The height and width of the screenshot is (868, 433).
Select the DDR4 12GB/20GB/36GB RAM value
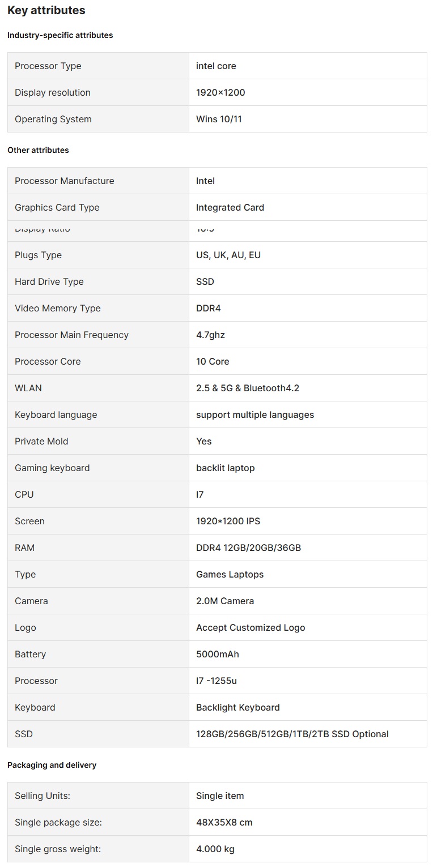[248, 548]
